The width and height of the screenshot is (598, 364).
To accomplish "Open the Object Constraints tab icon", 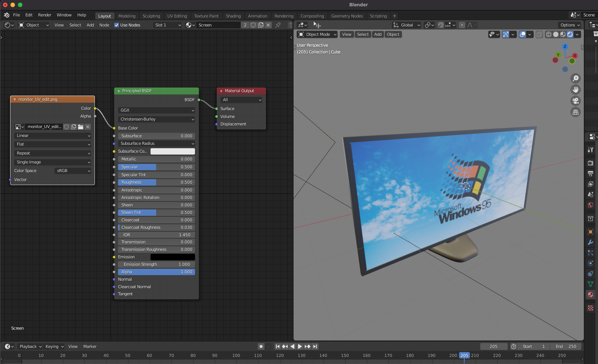I will tap(591, 274).
